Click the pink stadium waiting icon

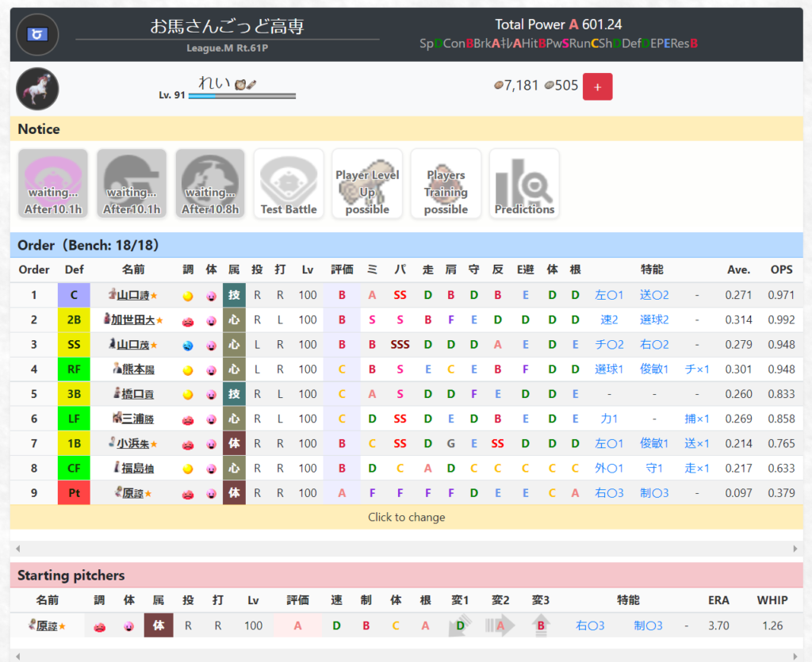[x=53, y=183]
